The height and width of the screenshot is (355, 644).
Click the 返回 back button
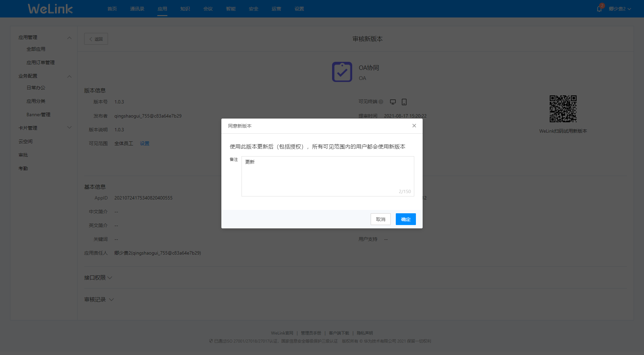[x=96, y=39]
